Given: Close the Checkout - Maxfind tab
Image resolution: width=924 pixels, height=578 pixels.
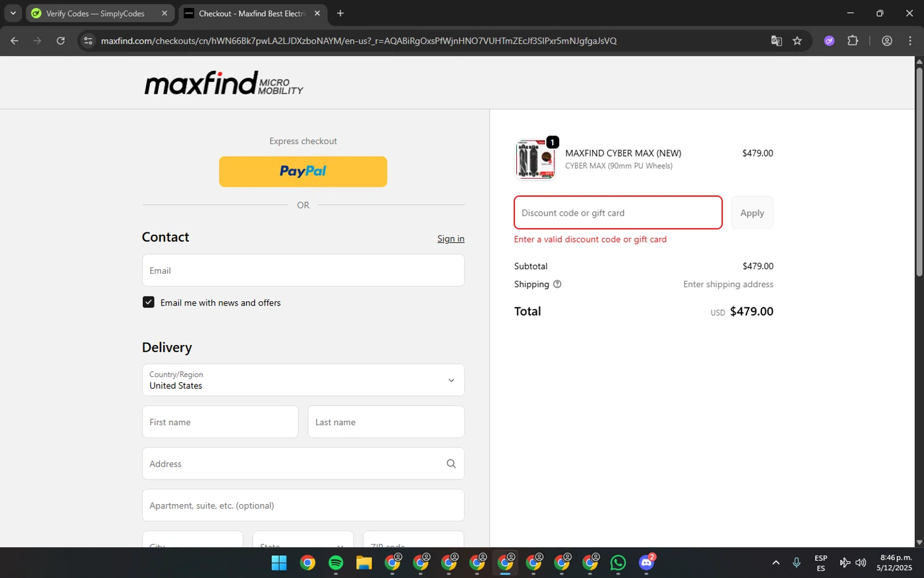Looking at the screenshot, I should click(x=317, y=13).
